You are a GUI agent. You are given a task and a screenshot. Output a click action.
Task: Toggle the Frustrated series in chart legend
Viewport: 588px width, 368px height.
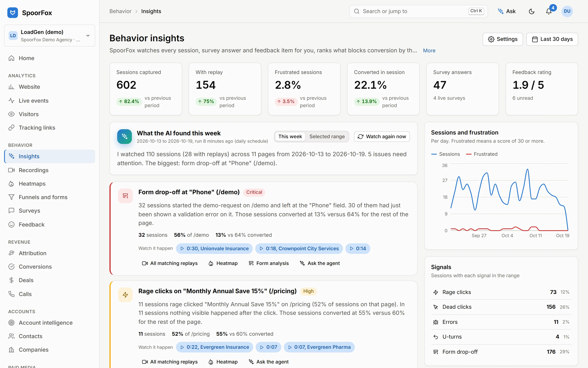[482, 154]
